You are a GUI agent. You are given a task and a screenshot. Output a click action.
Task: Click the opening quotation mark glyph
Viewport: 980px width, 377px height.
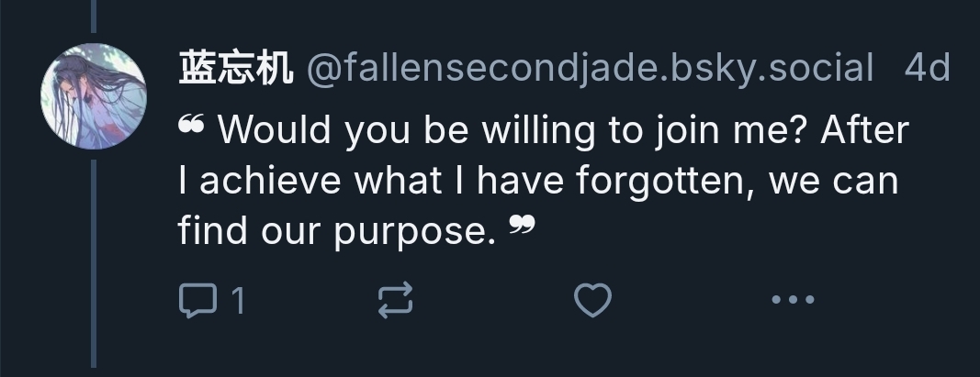click(x=192, y=127)
